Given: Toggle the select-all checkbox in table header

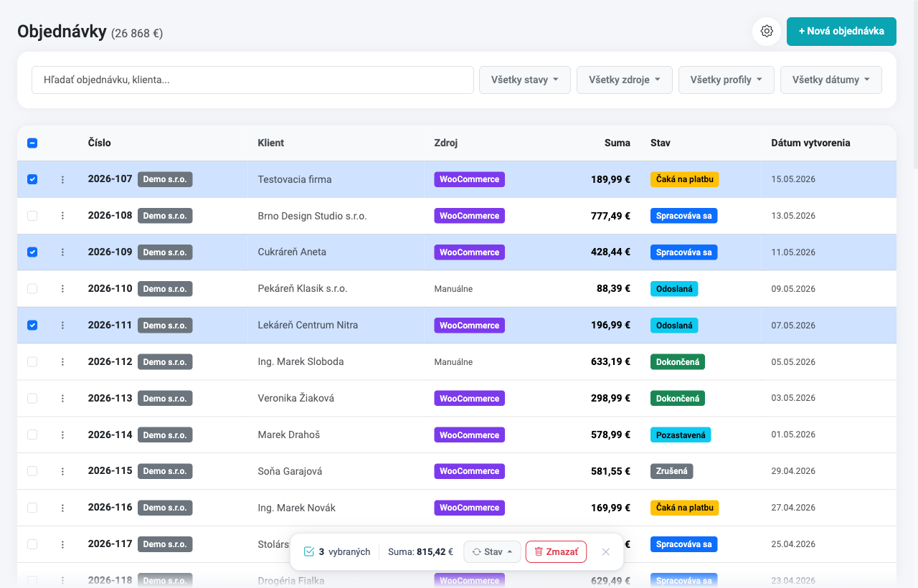Looking at the screenshot, I should point(32,143).
